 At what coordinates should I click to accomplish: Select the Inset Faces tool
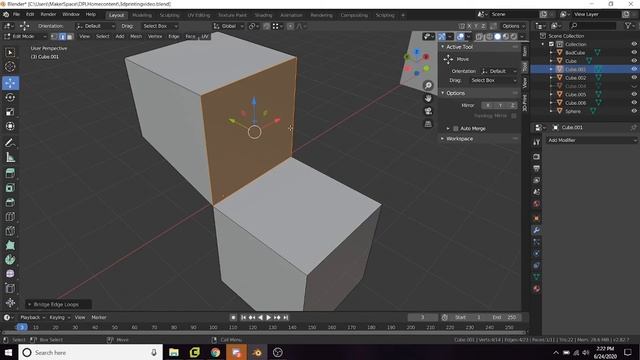point(10,188)
